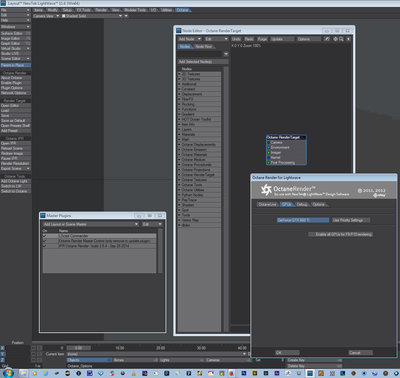This screenshot has width=400, height=378.
Task: Open the Master Plugins Edit dropdown
Action: click(x=152, y=224)
